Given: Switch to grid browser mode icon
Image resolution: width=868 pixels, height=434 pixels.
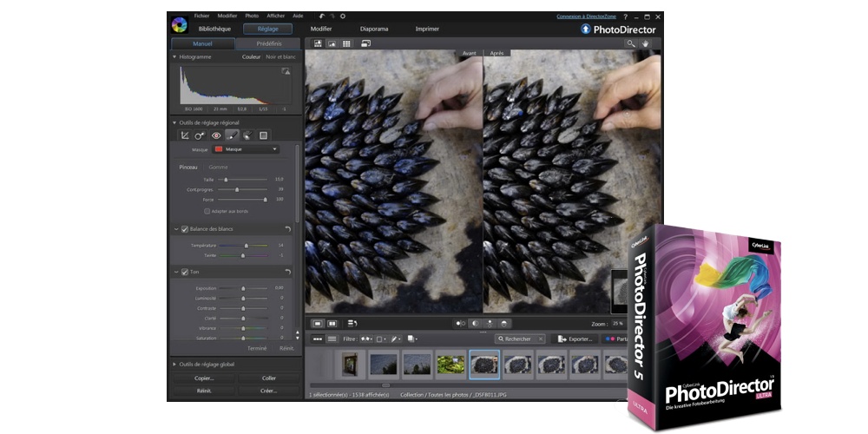Looking at the screenshot, I should (346, 43).
